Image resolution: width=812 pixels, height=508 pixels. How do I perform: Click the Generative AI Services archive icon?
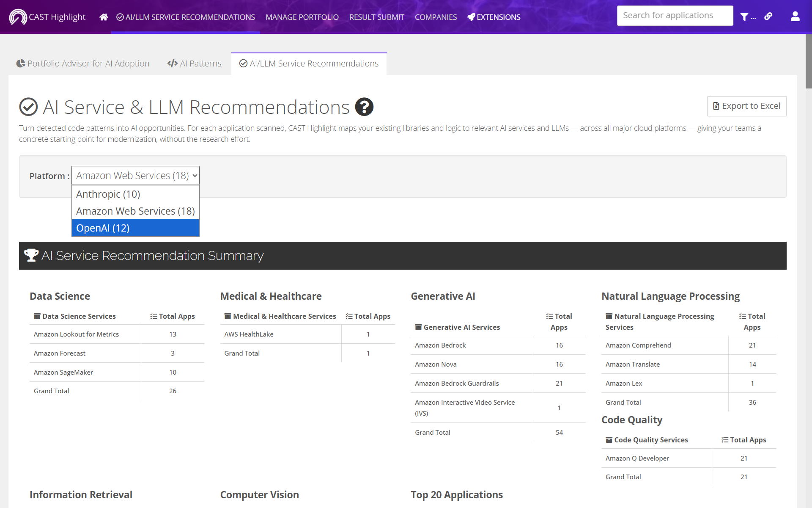coord(418,327)
